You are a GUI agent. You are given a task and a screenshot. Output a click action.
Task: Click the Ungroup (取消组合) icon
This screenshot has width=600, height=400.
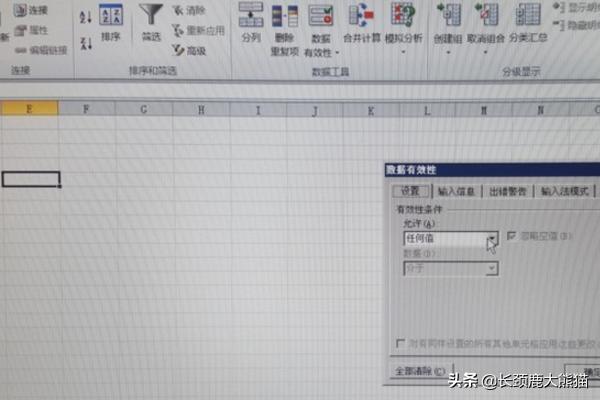click(x=486, y=15)
